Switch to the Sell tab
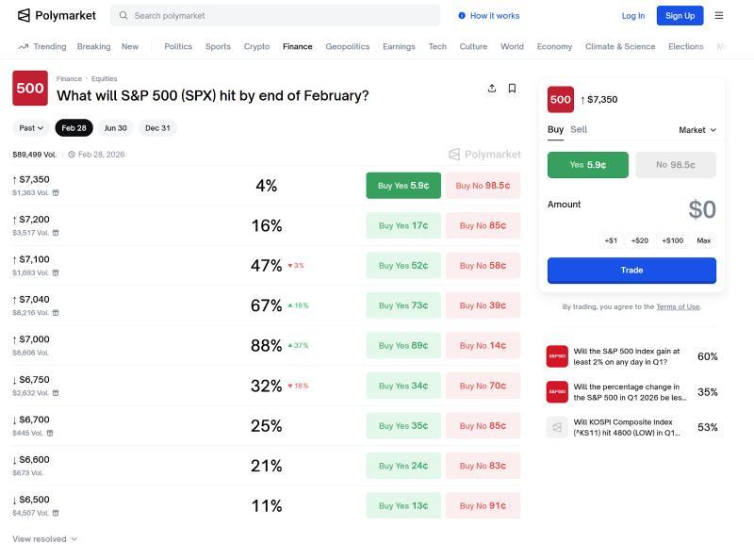Screen dimensions: 754x560 pos(579,129)
